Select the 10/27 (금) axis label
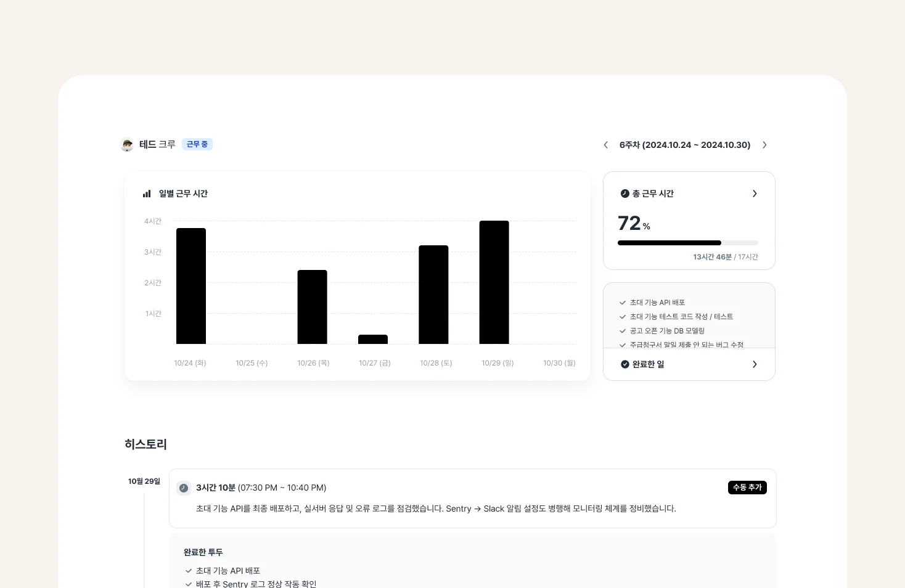This screenshot has width=905, height=588. click(374, 363)
